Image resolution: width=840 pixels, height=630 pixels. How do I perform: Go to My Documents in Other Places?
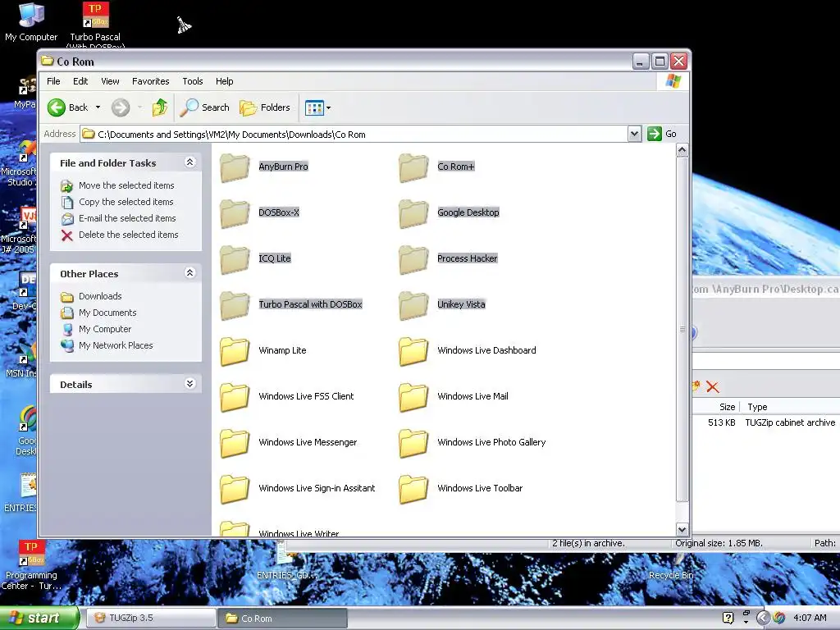click(x=107, y=313)
